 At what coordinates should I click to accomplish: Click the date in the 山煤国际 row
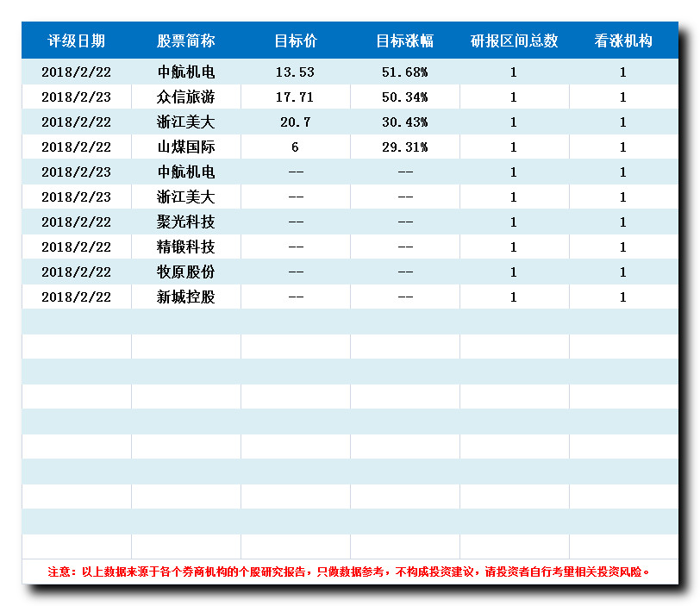point(77,147)
